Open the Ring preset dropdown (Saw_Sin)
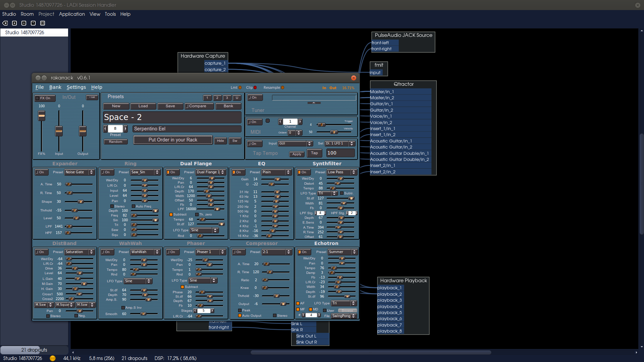644x362 pixels. coord(145,172)
